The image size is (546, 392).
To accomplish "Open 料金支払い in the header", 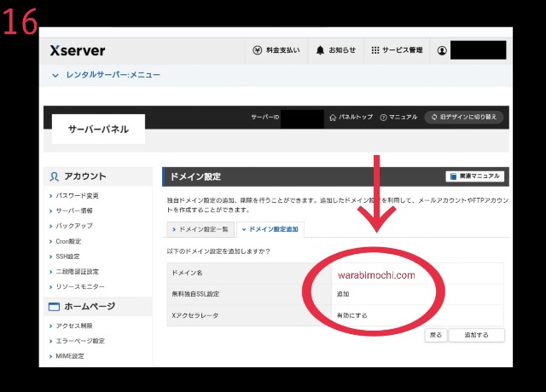I will point(276,50).
